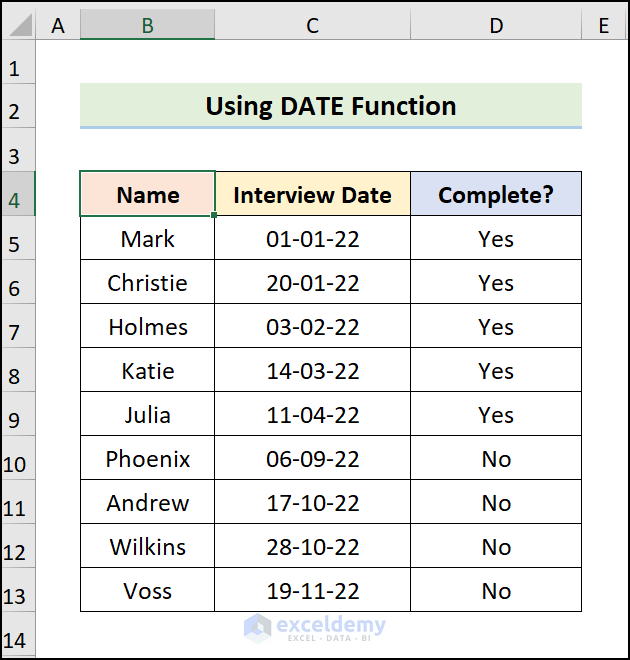
Task: Click the select-all corner triangle
Action: pos(18,25)
